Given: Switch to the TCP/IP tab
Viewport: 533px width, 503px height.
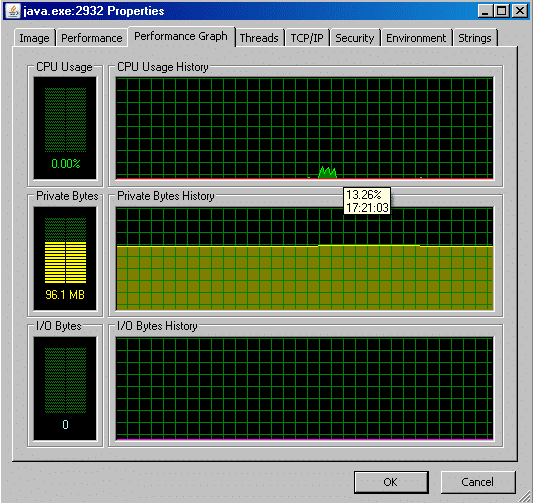Looking at the screenshot, I should tap(307, 38).
